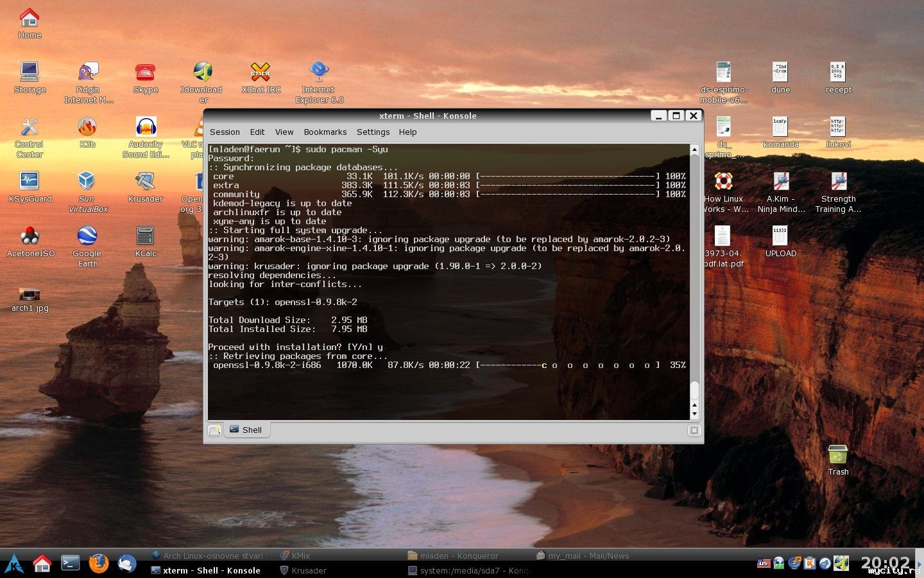Launch Skype from the desktop

click(146, 73)
